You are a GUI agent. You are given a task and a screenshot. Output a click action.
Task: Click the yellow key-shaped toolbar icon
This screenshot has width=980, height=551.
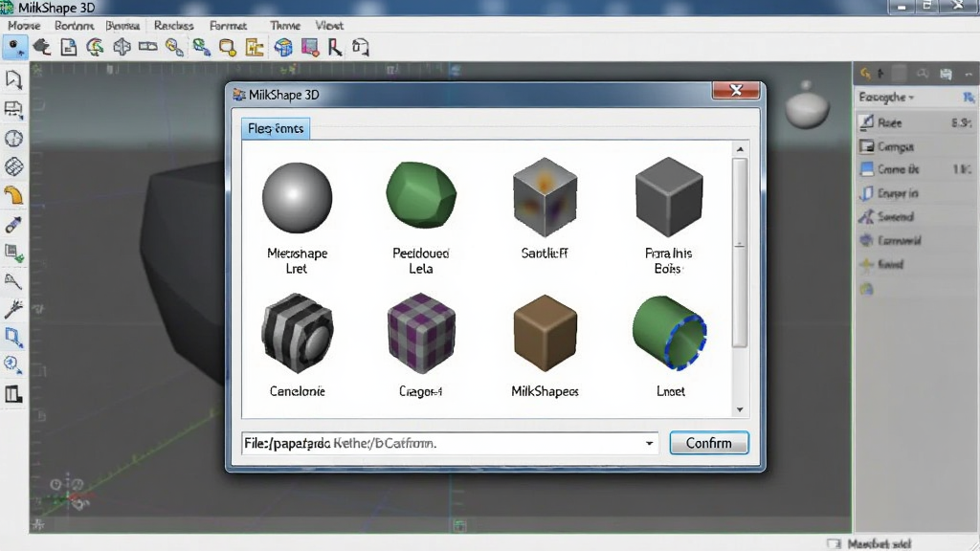click(x=174, y=48)
